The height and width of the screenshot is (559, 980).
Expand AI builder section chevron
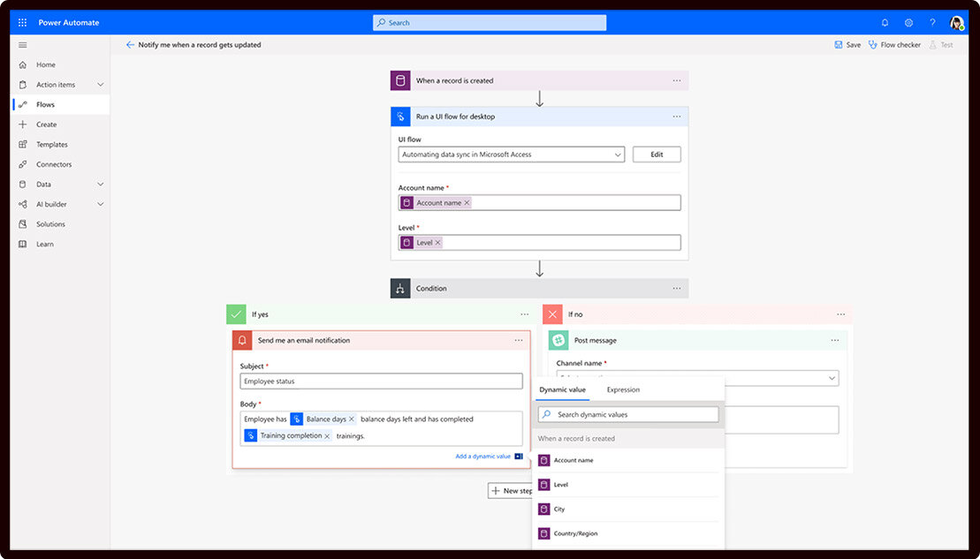[x=100, y=204]
